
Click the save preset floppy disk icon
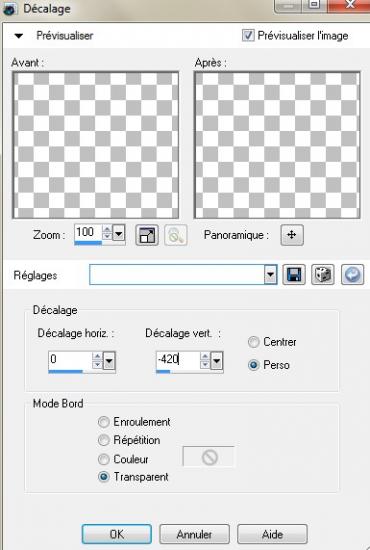click(294, 274)
